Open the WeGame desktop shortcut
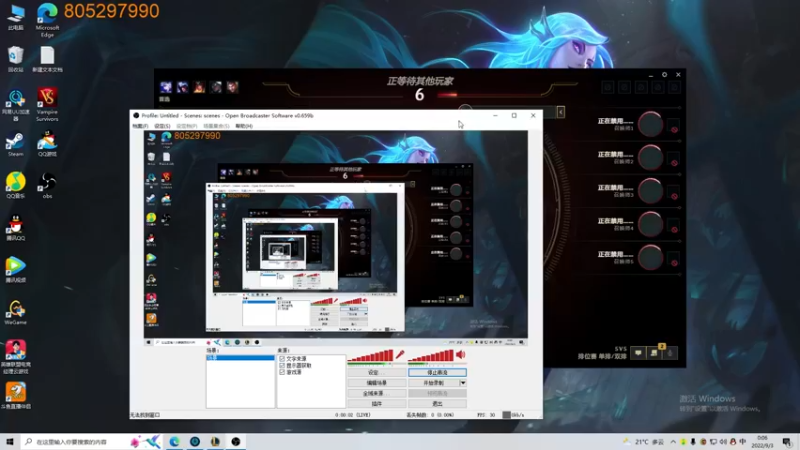Screen dimensions: 800x450 click(x=16, y=312)
